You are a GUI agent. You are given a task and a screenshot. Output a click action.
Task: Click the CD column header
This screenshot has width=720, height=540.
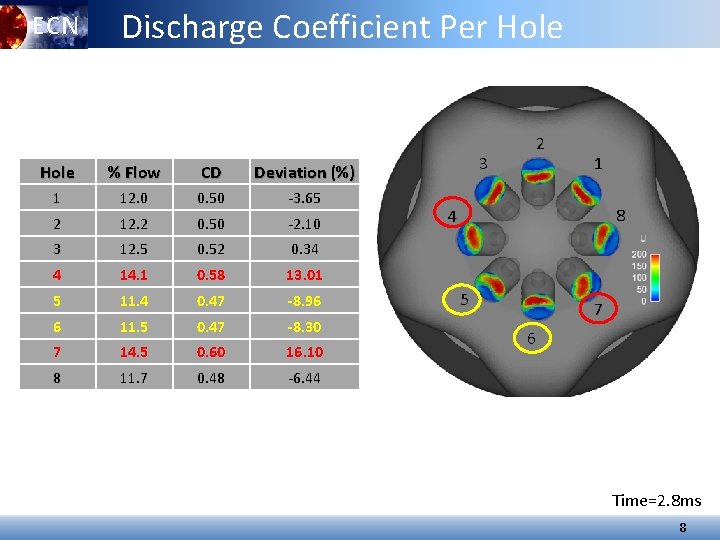[x=211, y=172]
